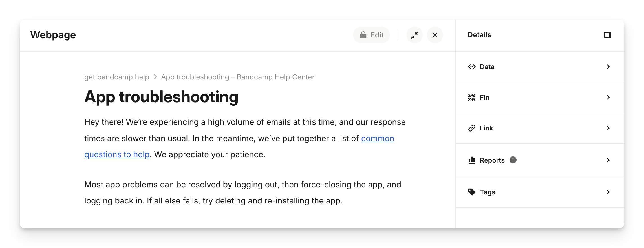Close the Webpage panel with X
644x248 pixels.
[x=435, y=35]
